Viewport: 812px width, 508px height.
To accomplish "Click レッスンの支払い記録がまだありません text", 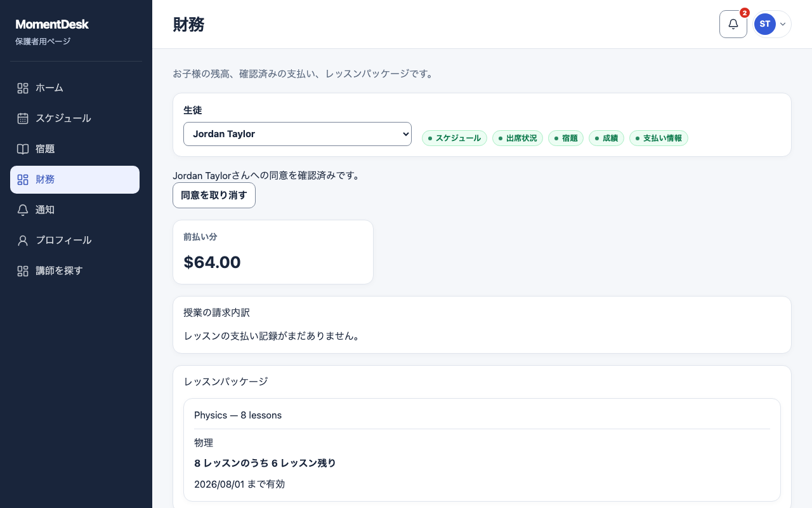I will (273, 336).
